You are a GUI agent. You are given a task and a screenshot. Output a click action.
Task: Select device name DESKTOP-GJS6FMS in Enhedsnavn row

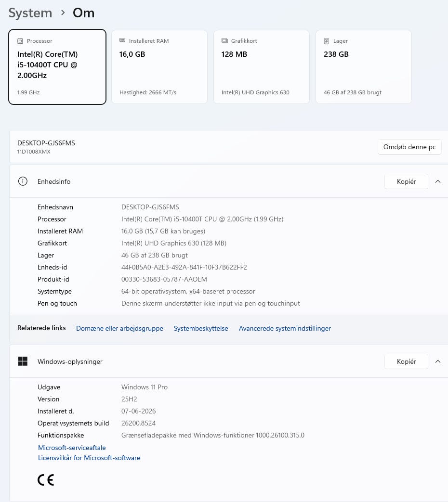[x=150, y=207]
